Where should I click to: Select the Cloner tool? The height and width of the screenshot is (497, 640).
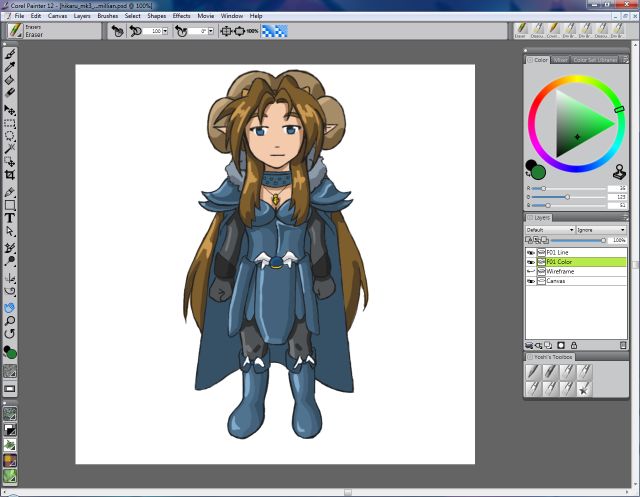(10, 248)
